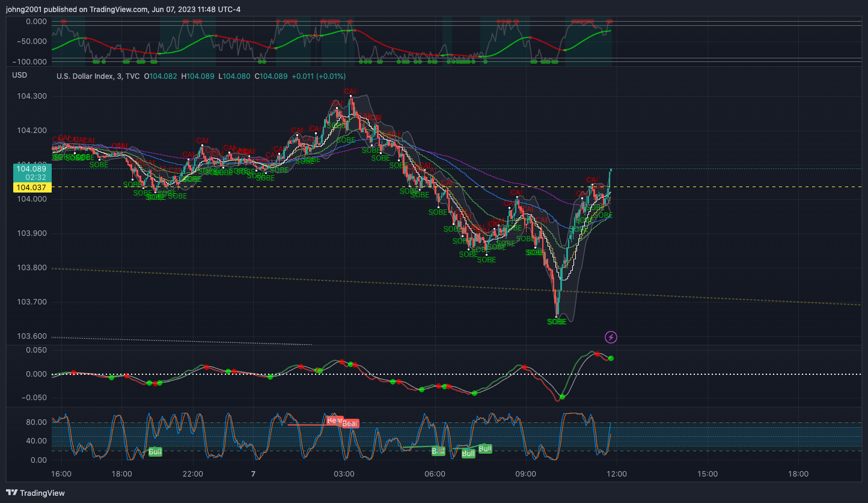Click the 104.300 price axis label
Screen dimensions: 868x503
click(x=31, y=96)
